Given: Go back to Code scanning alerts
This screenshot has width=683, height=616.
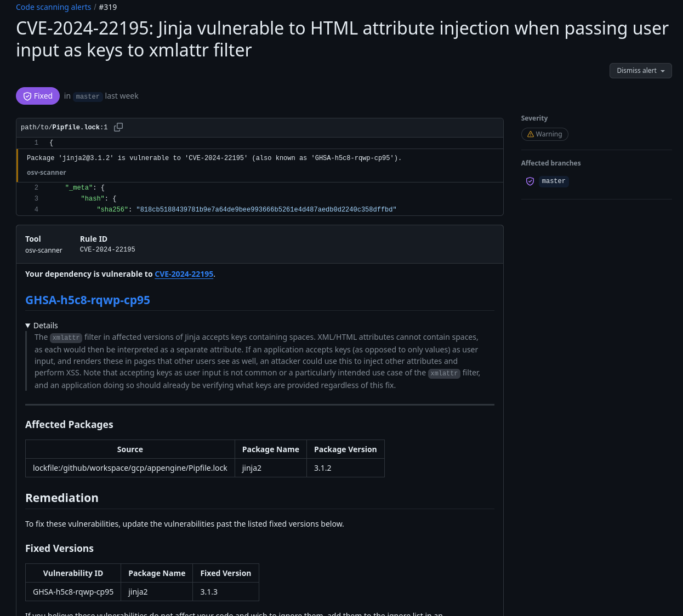Looking at the screenshot, I should [54, 7].
